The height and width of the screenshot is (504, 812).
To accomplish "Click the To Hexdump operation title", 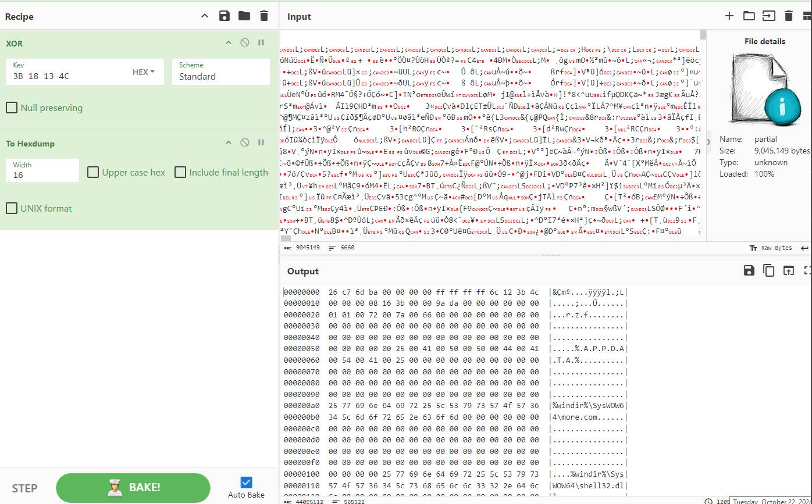I will click(30, 144).
